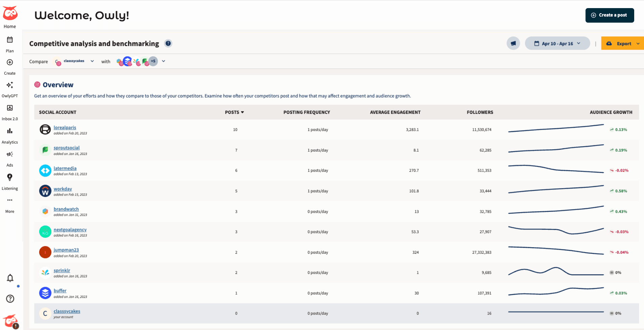The height and width of the screenshot is (330, 644).
Task: Sort table by POSTS column
Action: pos(234,112)
